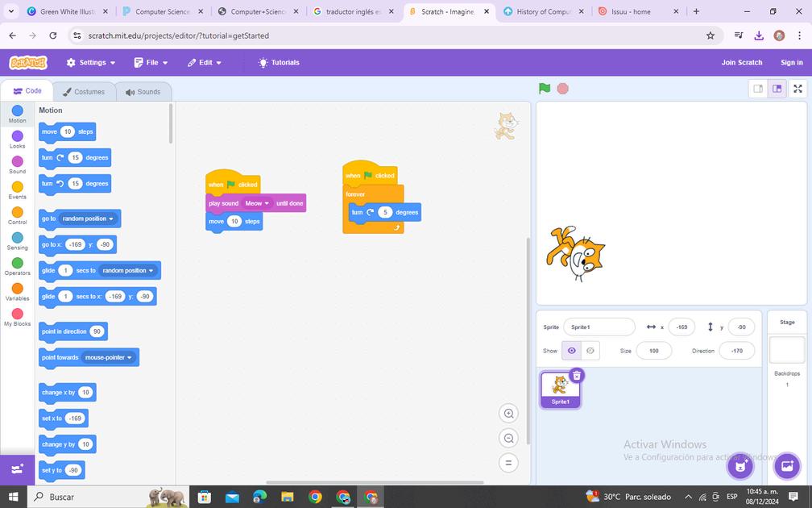This screenshot has width=812, height=508.
Task: Click the red stop sign button
Action: [x=563, y=89]
